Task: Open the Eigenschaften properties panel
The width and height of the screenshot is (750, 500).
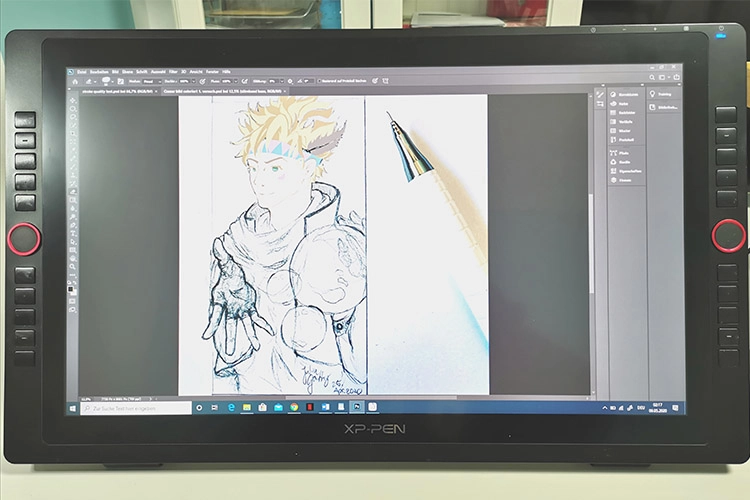Action: coord(626,171)
